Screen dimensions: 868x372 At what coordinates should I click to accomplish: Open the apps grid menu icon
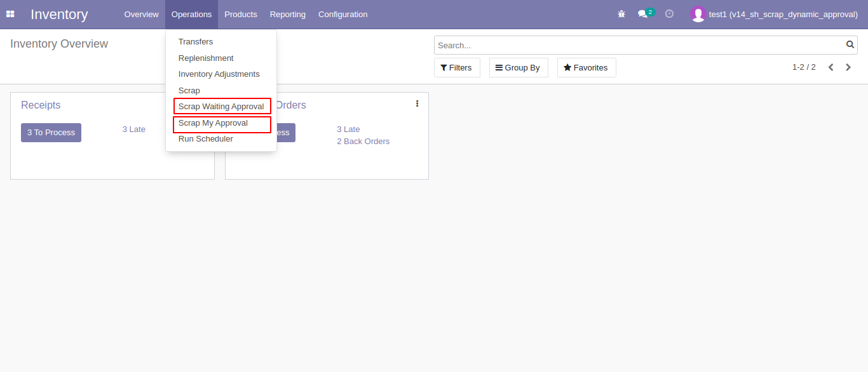pyautogui.click(x=10, y=14)
